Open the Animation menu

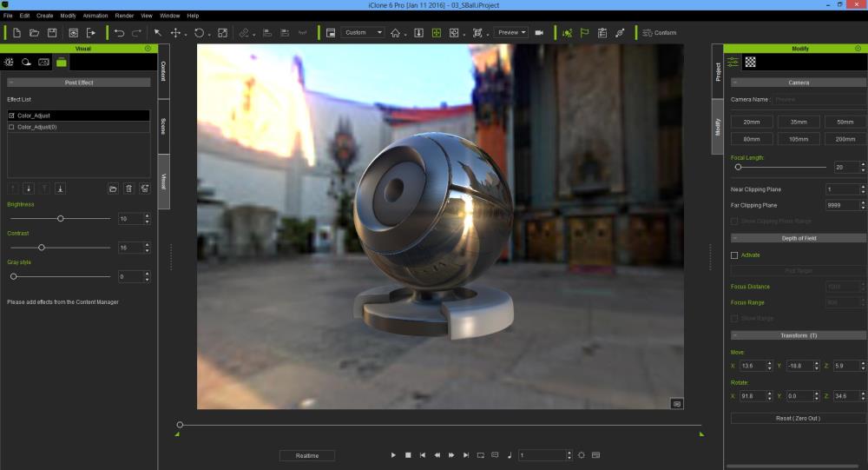pyautogui.click(x=95, y=16)
